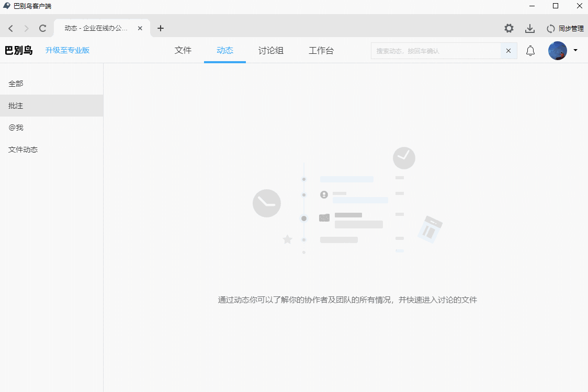Select @我 filter in sidebar

(16, 128)
